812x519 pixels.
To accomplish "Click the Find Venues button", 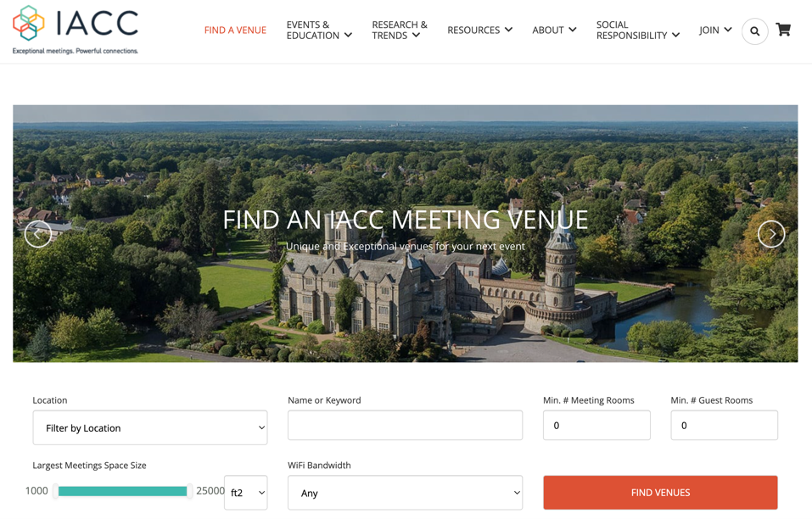I will [x=660, y=493].
